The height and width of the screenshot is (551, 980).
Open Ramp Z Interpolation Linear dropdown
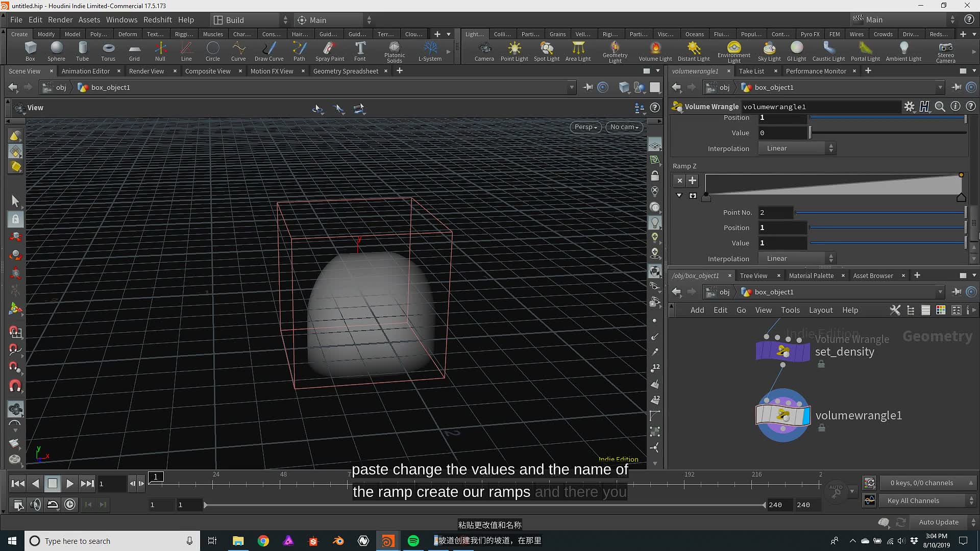pos(797,259)
